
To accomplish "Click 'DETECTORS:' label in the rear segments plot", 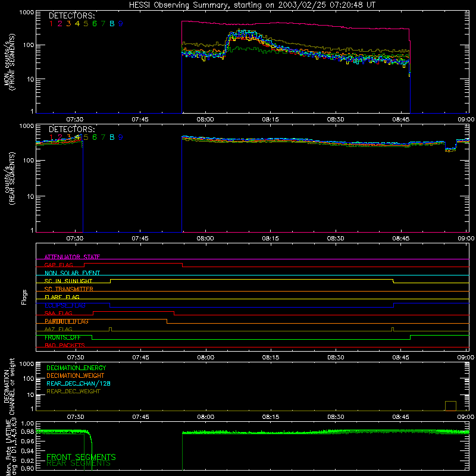I will click(x=72, y=130).
